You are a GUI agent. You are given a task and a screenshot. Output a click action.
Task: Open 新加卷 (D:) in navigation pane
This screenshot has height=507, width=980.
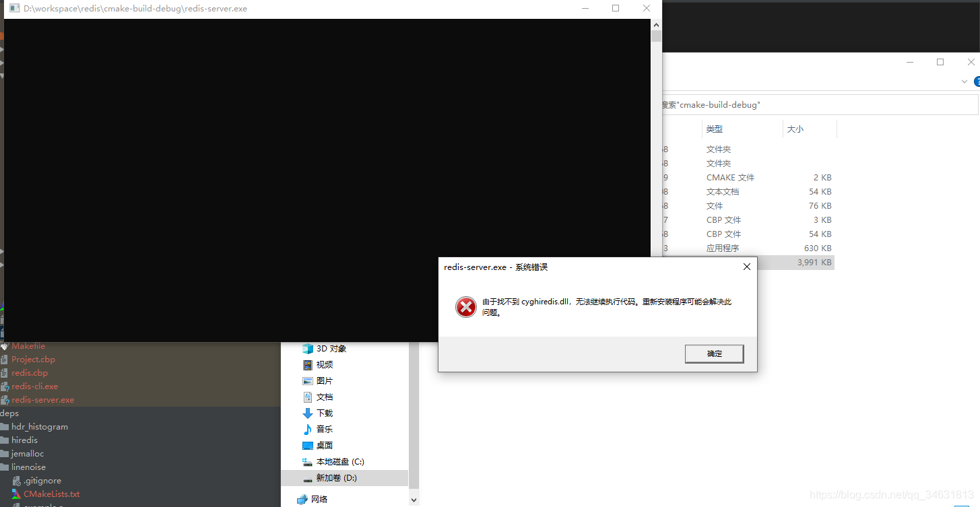pos(337,478)
